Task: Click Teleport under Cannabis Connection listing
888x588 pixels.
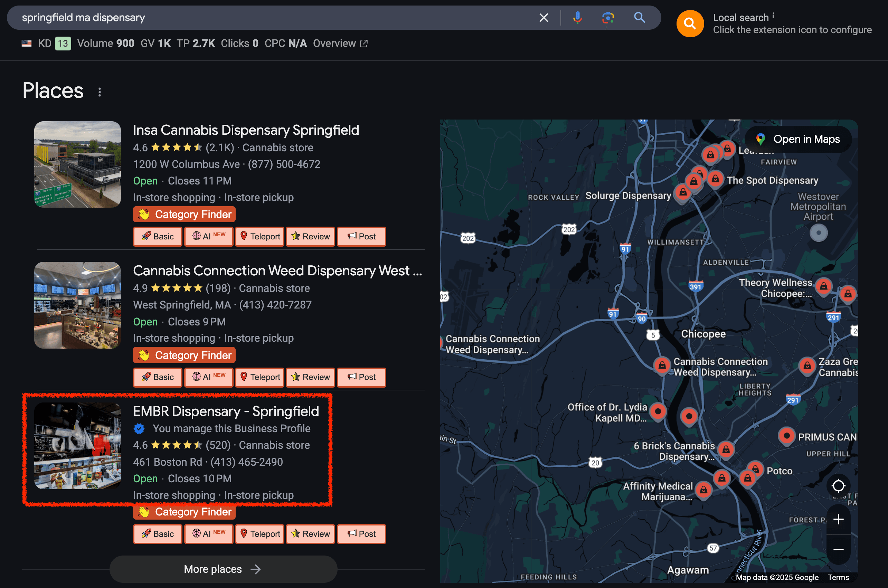Action: pos(259,377)
